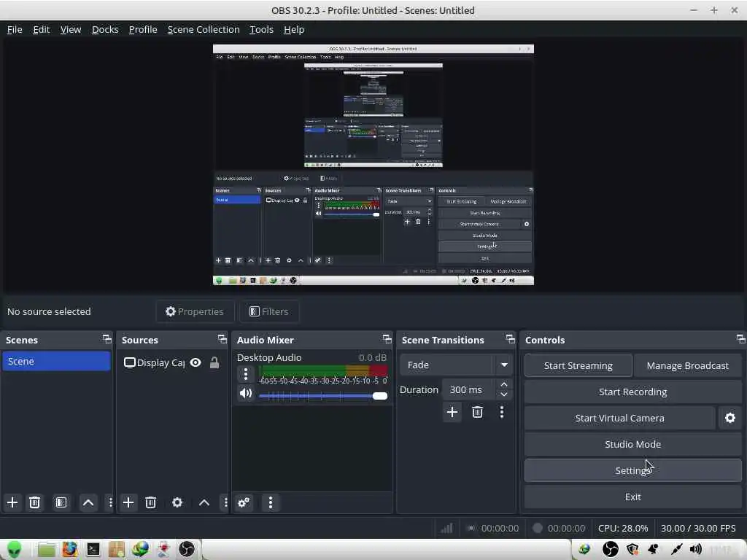
Task: Open the Profile menu
Action: click(x=143, y=29)
